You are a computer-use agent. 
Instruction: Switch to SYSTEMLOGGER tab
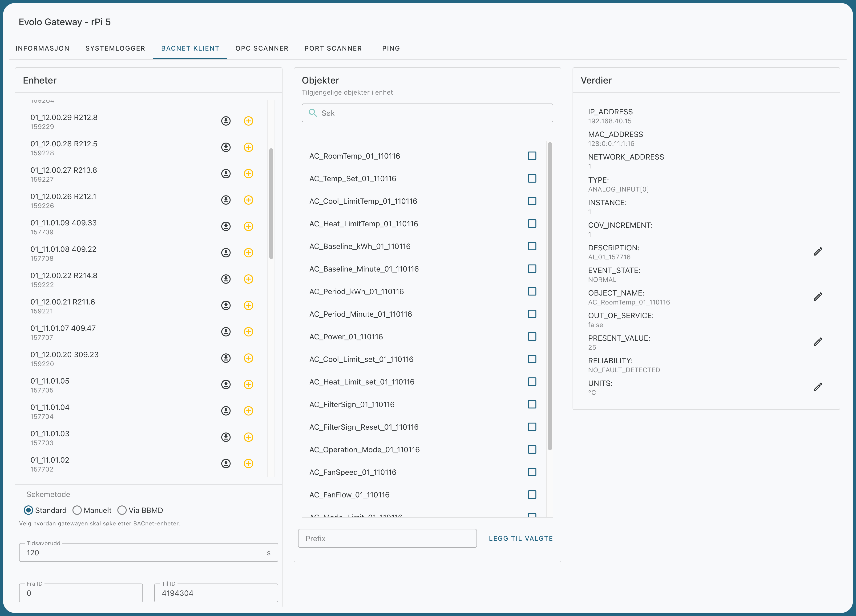(115, 48)
